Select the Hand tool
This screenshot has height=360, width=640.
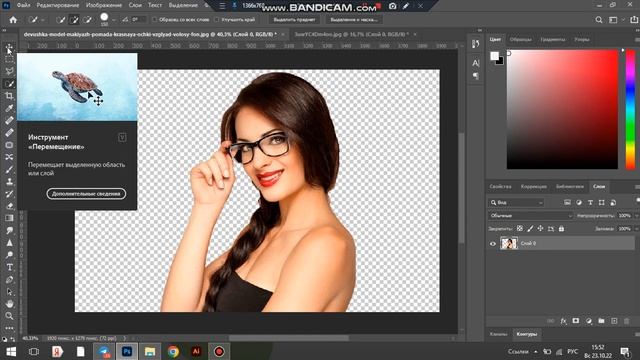click(9, 304)
